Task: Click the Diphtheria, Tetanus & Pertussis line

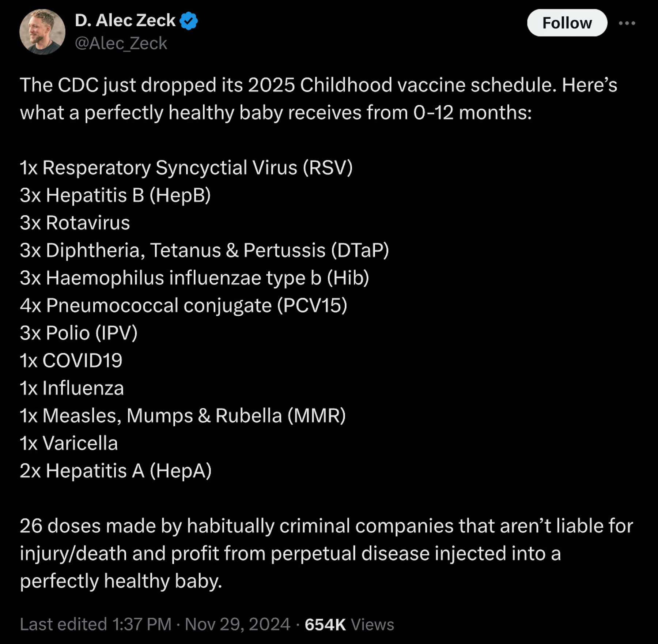Action: point(205,251)
